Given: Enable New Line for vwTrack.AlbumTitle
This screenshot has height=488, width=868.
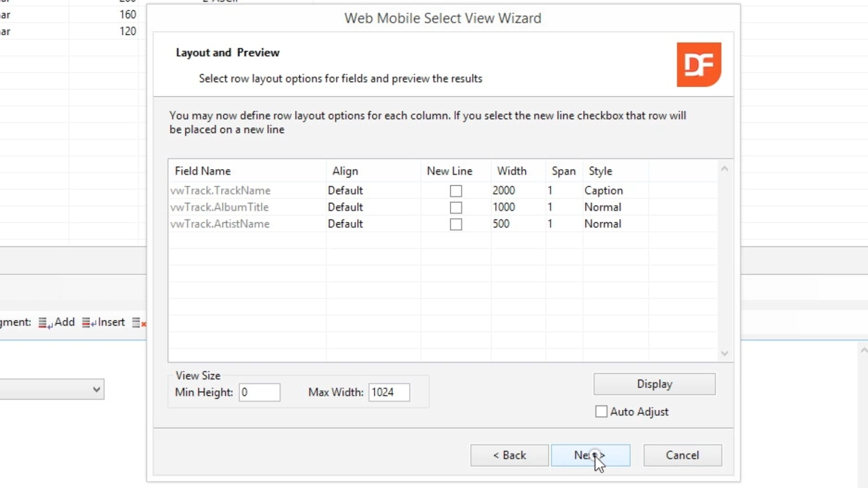Looking at the screenshot, I should tap(456, 208).
